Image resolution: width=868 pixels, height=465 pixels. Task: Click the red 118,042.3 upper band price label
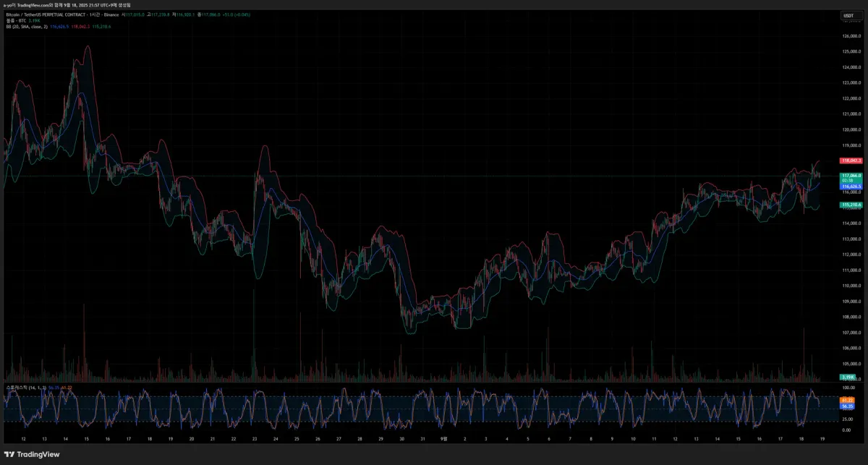point(850,161)
